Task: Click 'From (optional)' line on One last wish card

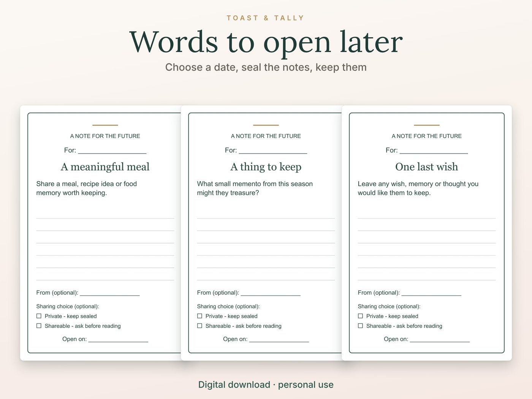Action: pyautogui.click(x=431, y=294)
